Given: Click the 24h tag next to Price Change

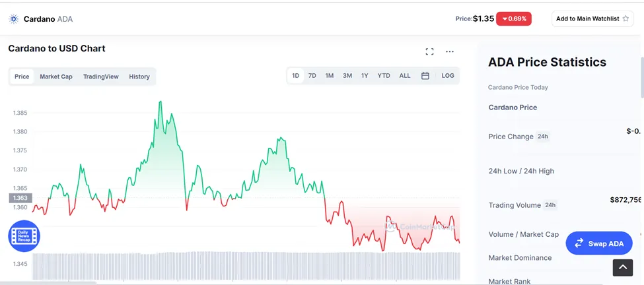Looking at the screenshot, I should [542, 136].
